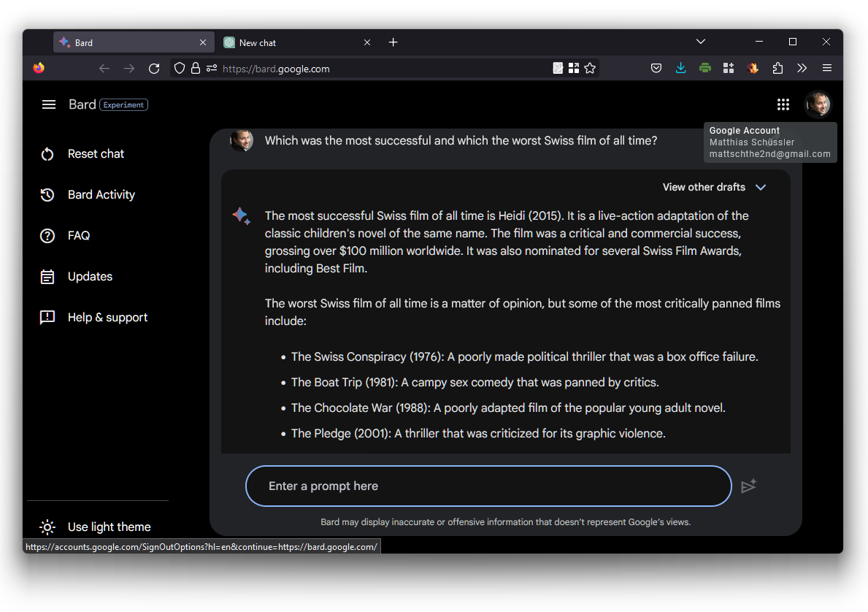Open the Downloads panel
This screenshot has height=612, width=868.
[x=680, y=68]
